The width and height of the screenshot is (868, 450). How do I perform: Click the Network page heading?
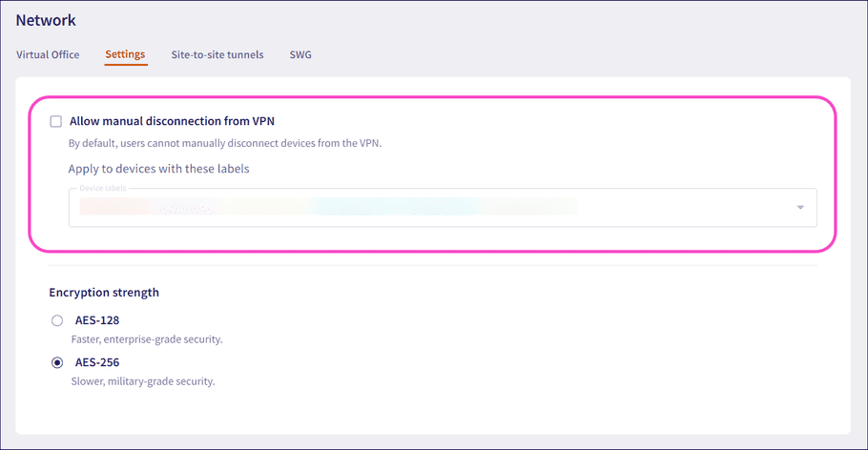tap(46, 20)
